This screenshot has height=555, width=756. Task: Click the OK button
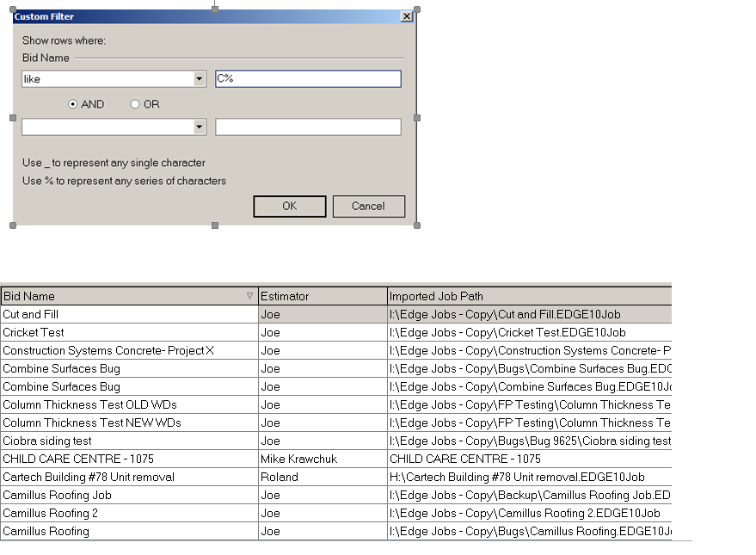coord(289,207)
